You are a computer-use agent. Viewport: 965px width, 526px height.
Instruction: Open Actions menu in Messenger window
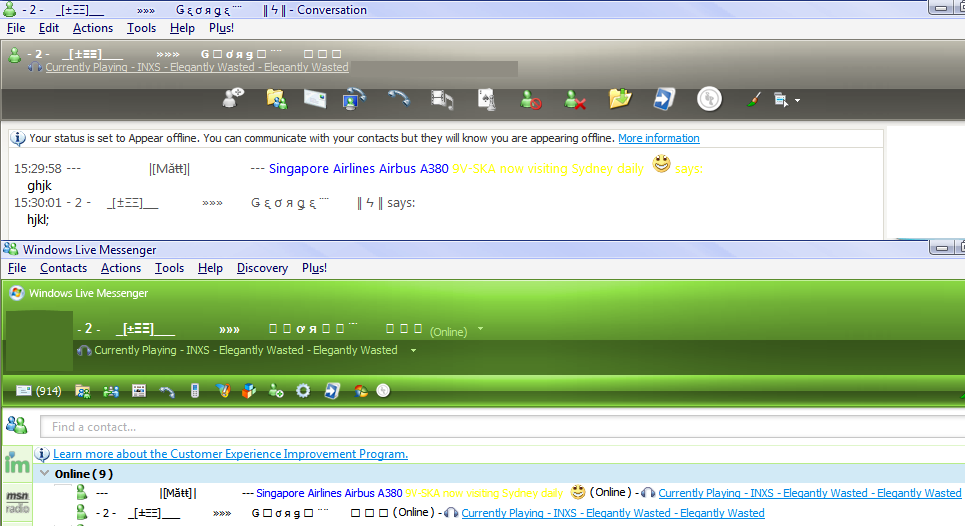[121, 268]
